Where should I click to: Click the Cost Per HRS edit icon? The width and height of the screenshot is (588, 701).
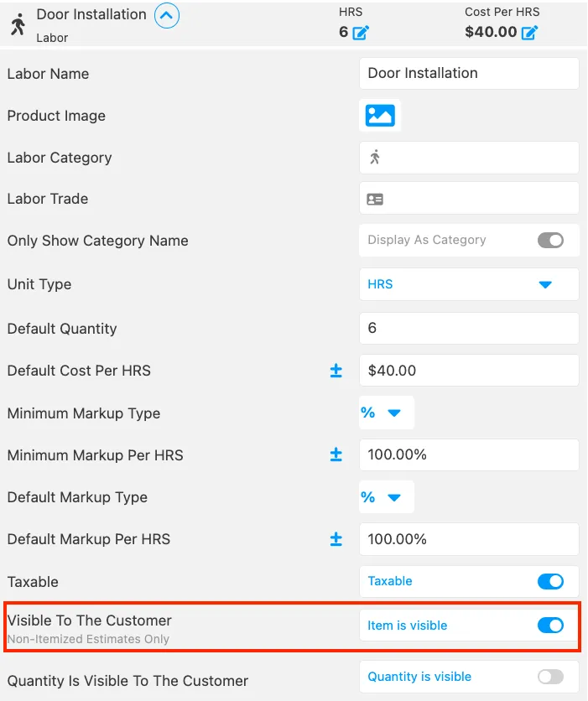pyautogui.click(x=529, y=33)
